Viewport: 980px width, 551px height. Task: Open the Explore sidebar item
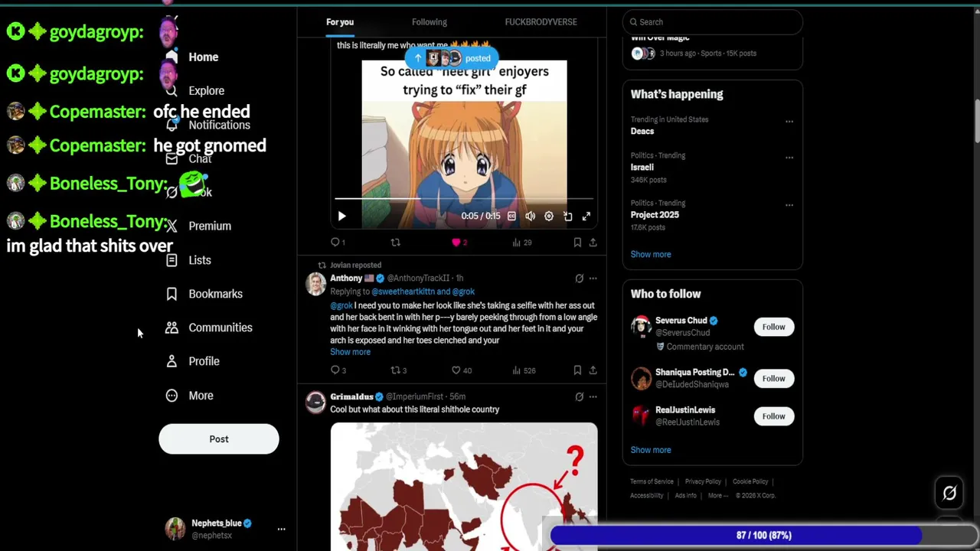click(x=206, y=91)
